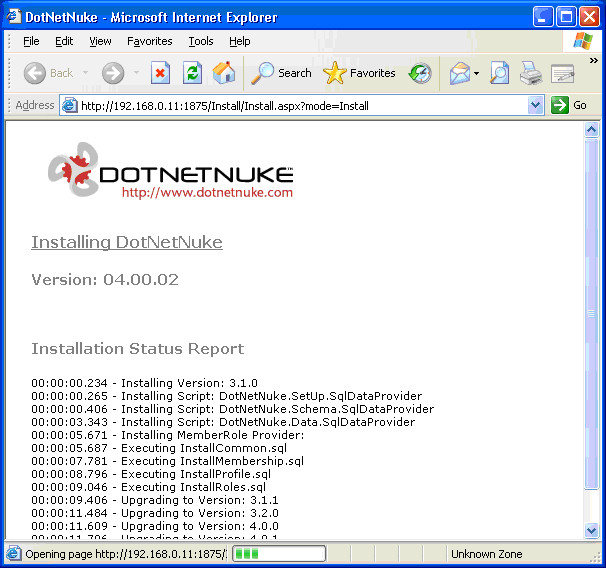606x568 pixels.
Task: Open the Back history dropdown arrow
Action: [85, 73]
